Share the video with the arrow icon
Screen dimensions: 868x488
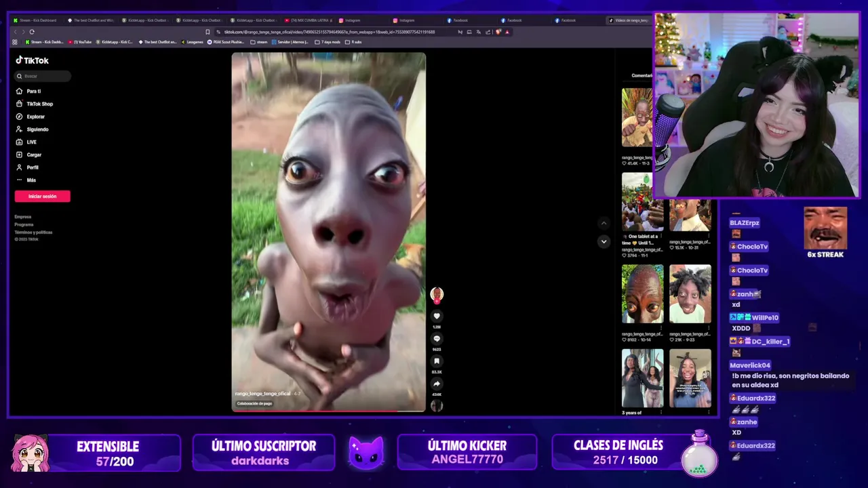point(437,384)
